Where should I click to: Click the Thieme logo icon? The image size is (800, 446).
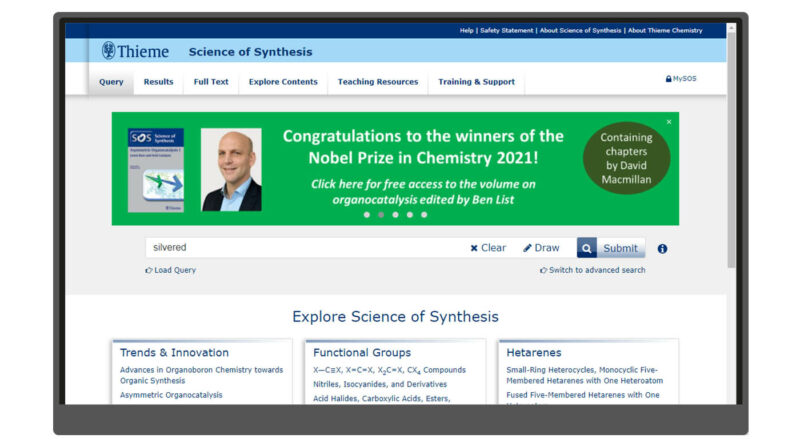click(108, 51)
